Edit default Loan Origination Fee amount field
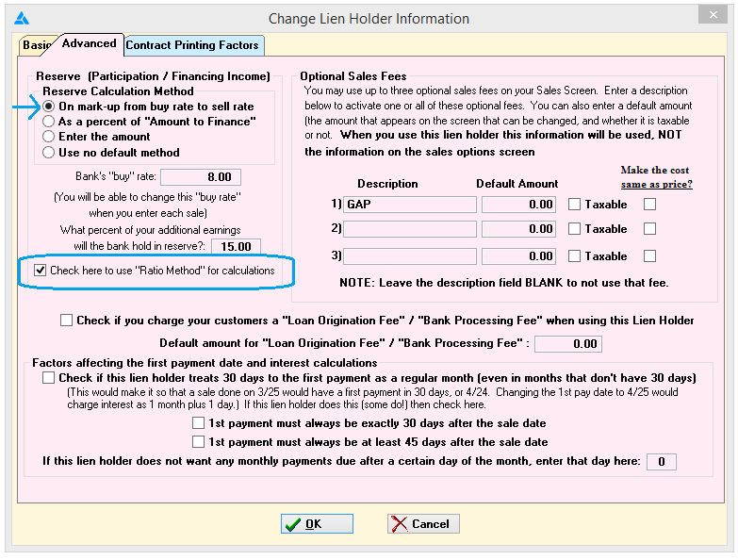Viewport: 738px width, 560px height. coord(568,344)
